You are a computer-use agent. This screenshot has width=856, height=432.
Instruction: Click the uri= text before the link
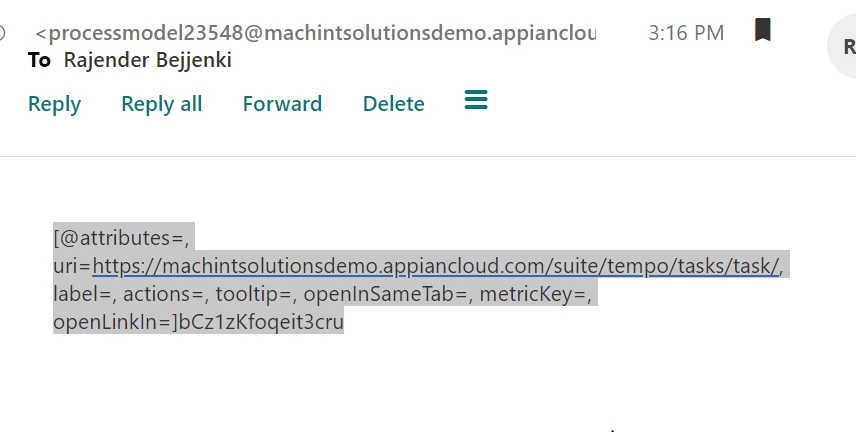(x=73, y=267)
